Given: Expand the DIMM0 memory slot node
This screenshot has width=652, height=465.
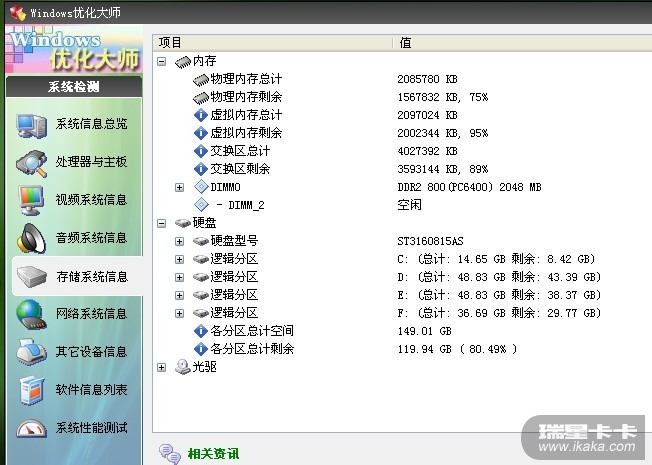Looking at the screenshot, I should [x=179, y=188].
